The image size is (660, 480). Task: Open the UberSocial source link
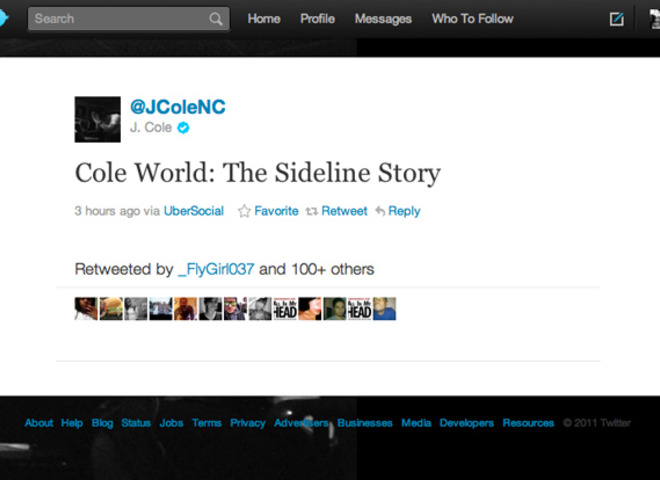194,211
